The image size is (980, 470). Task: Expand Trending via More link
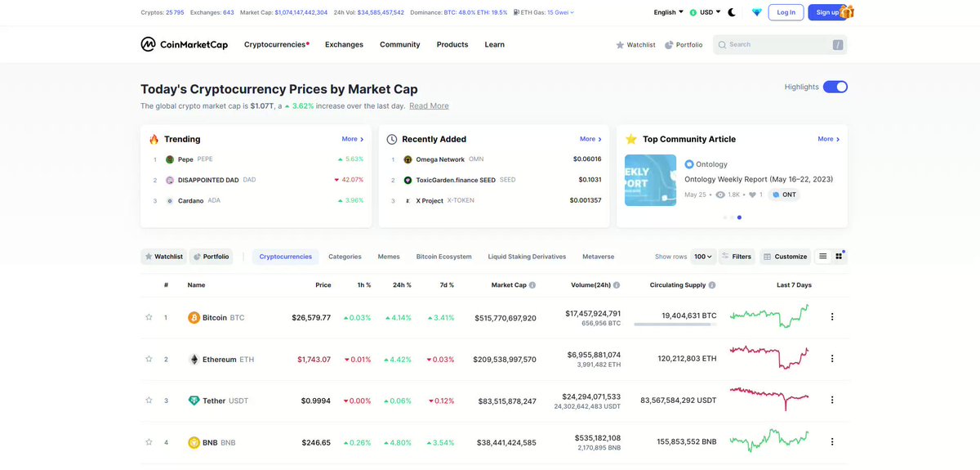coord(352,139)
